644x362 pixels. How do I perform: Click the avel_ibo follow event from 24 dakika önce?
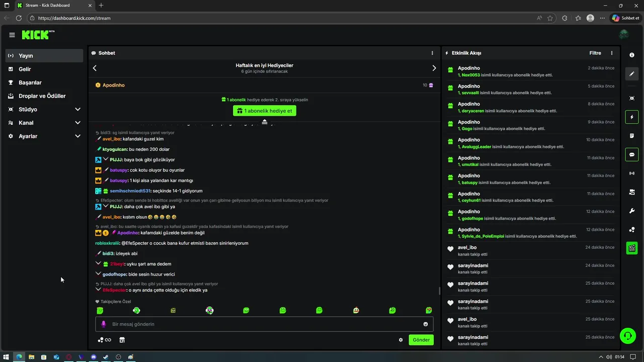[530, 250]
